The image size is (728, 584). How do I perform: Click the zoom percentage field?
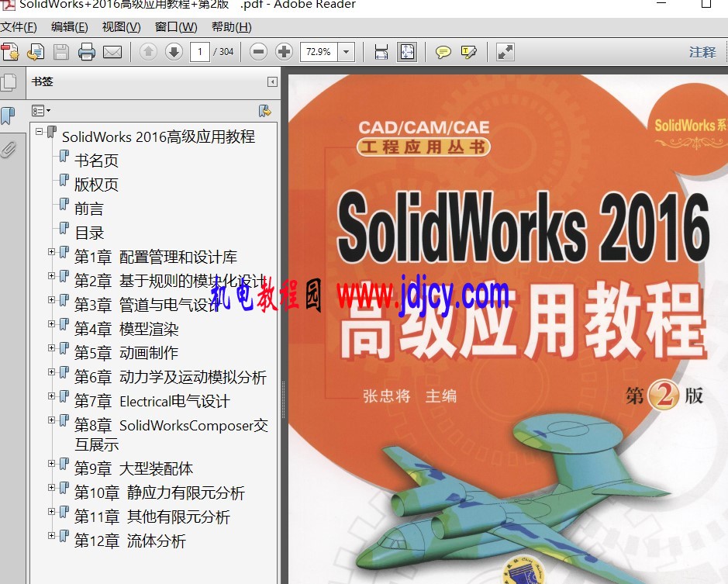(x=320, y=51)
